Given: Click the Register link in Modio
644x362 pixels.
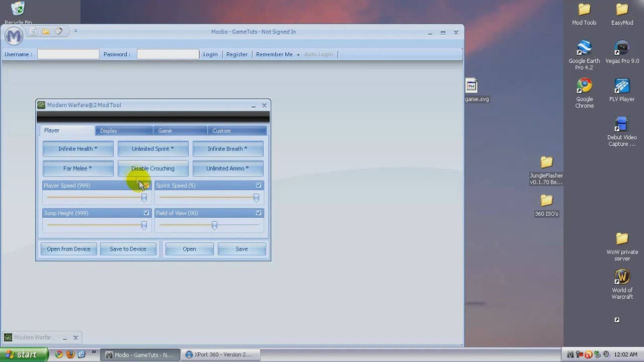Looking at the screenshot, I should pyautogui.click(x=237, y=54).
